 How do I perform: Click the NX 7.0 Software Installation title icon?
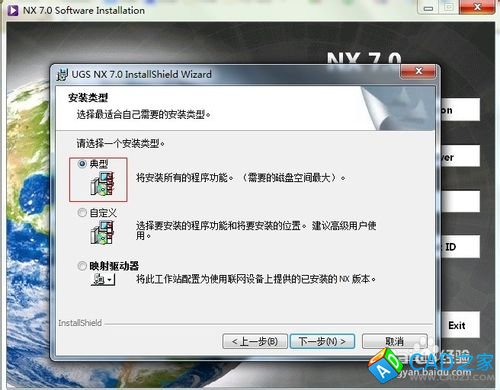click(x=13, y=10)
